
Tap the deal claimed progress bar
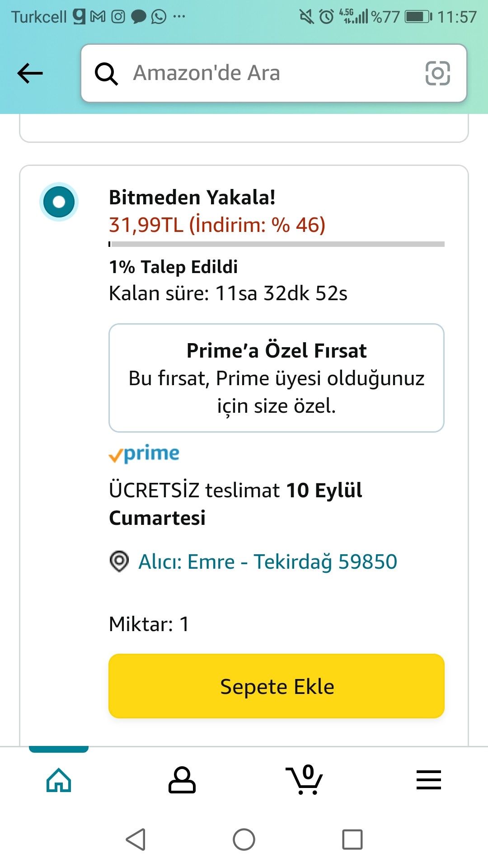coord(277,244)
